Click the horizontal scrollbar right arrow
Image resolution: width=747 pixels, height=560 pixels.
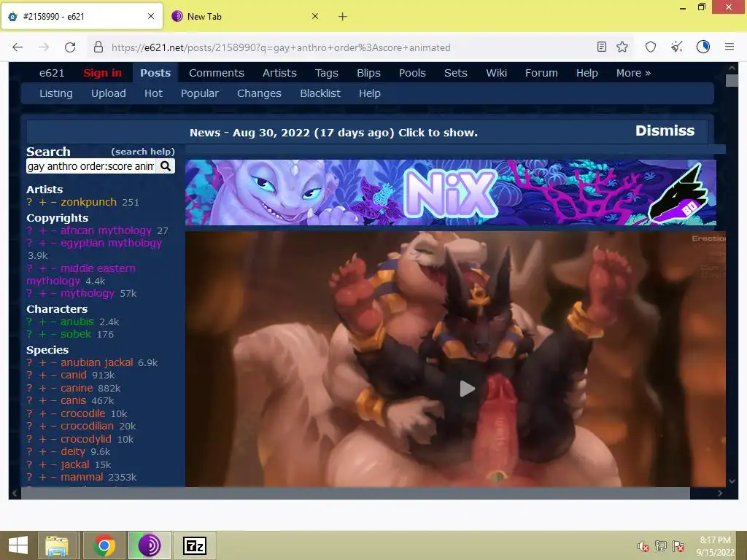tap(720, 494)
